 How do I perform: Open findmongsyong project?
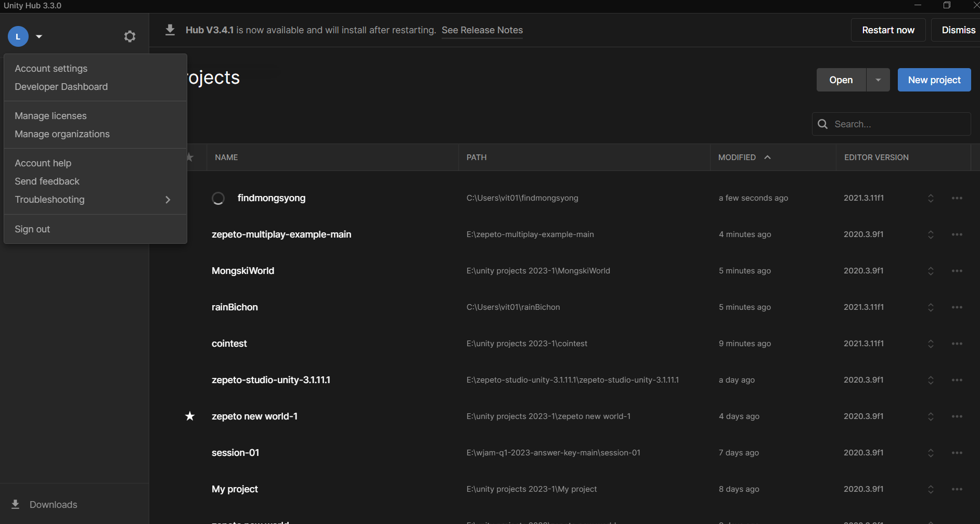(x=271, y=198)
